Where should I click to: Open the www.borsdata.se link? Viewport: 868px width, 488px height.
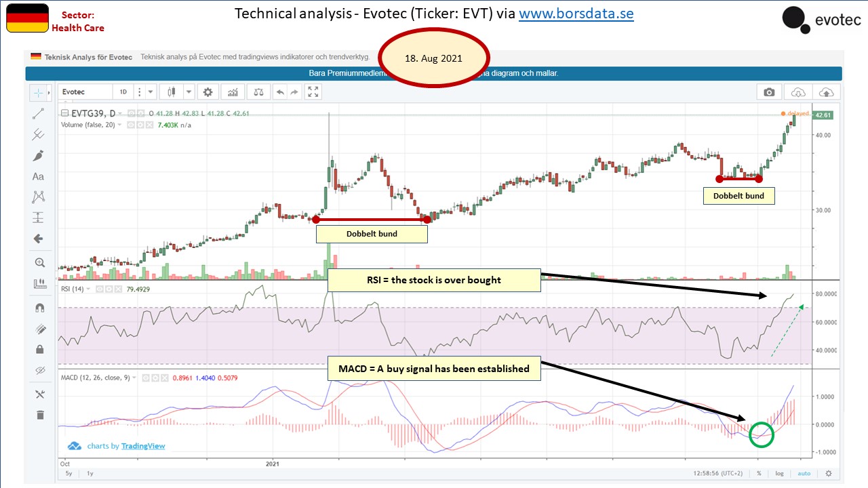coord(576,14)
